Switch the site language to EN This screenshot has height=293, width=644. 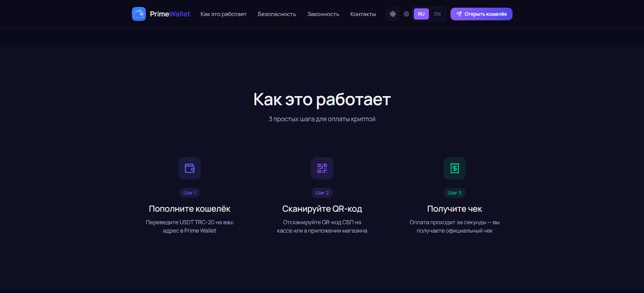438,14
